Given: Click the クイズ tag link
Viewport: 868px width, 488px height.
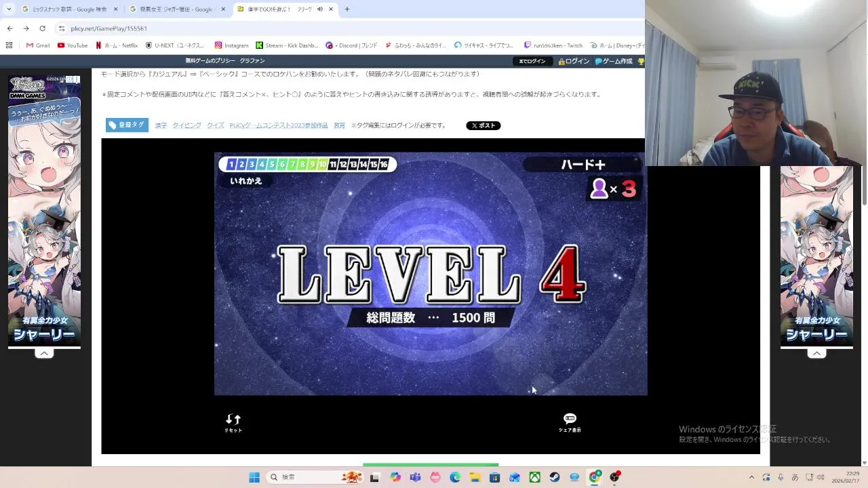Looking at the screenshot, I should pyautogui.click(x=216, y=125).
